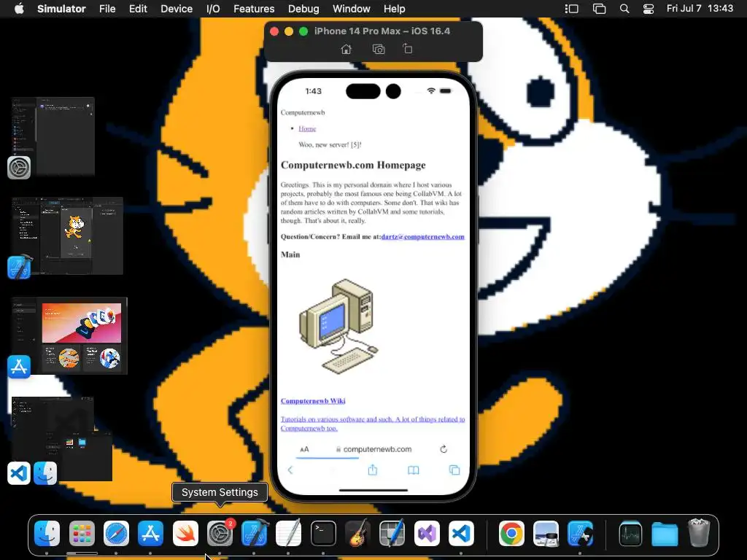
Task: Switch to System Settings Stage Manager thumbnail
Action: pos(53,137)
